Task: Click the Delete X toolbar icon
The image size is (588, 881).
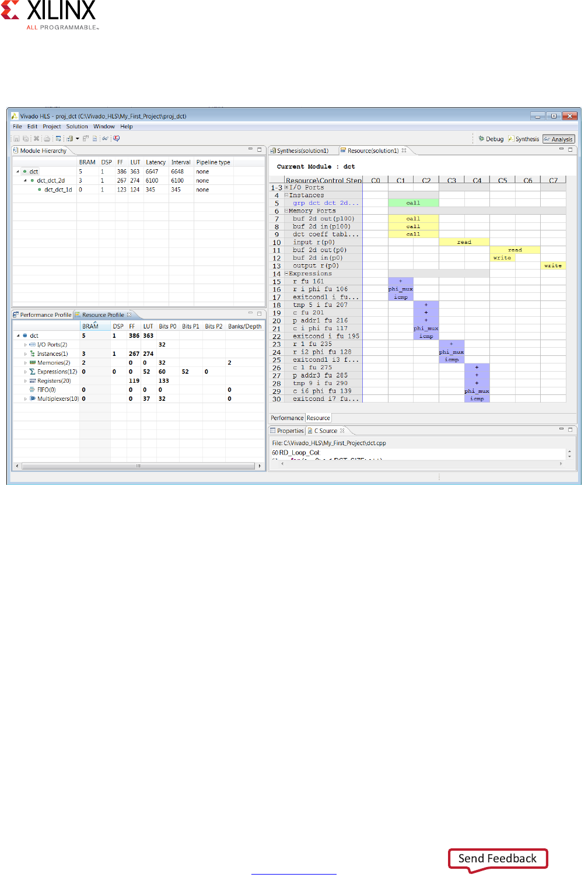Action: pos(36,139)
